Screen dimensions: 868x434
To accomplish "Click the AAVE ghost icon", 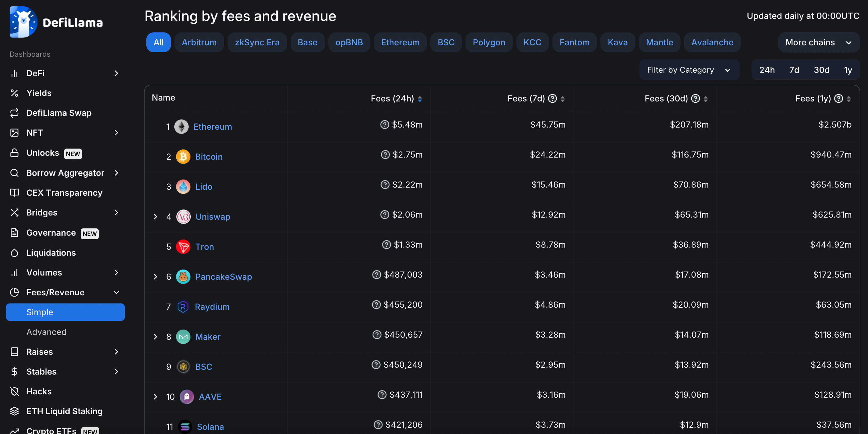I will (x=187, y=397).
